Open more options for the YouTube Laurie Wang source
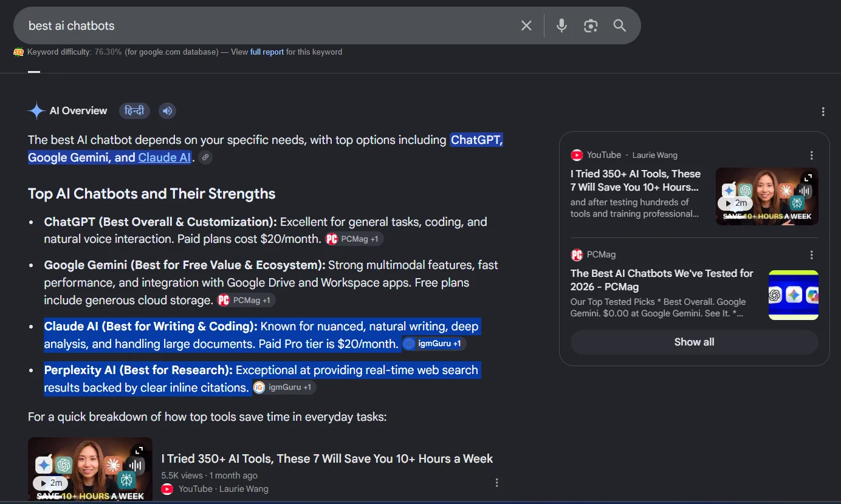Image resolution: width=841 pixels, height=504 pixels. point(811,155)
